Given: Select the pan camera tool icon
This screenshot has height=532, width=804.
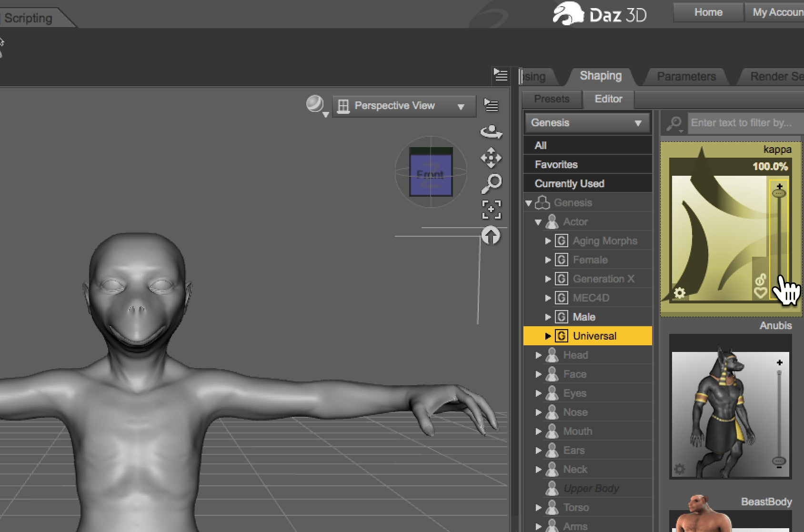Looking at the screenshot, I should tap(491, 158).
